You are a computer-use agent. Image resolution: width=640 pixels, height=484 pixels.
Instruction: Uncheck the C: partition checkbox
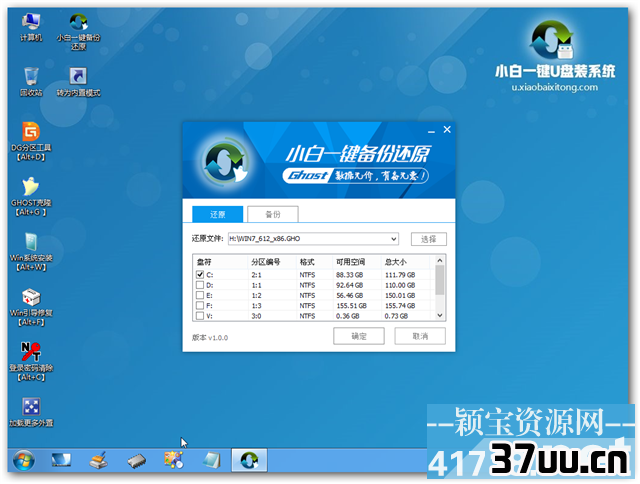[x=200, y=275]
